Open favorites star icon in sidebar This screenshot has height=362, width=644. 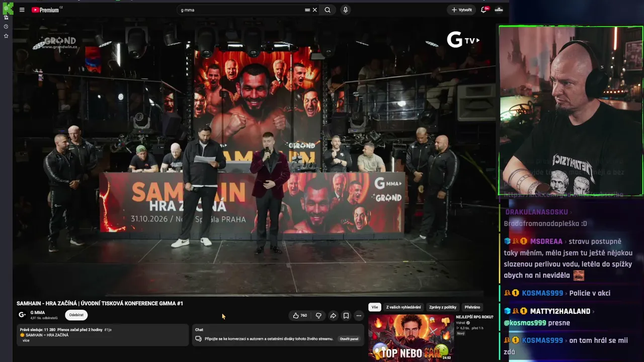[6, 36]
